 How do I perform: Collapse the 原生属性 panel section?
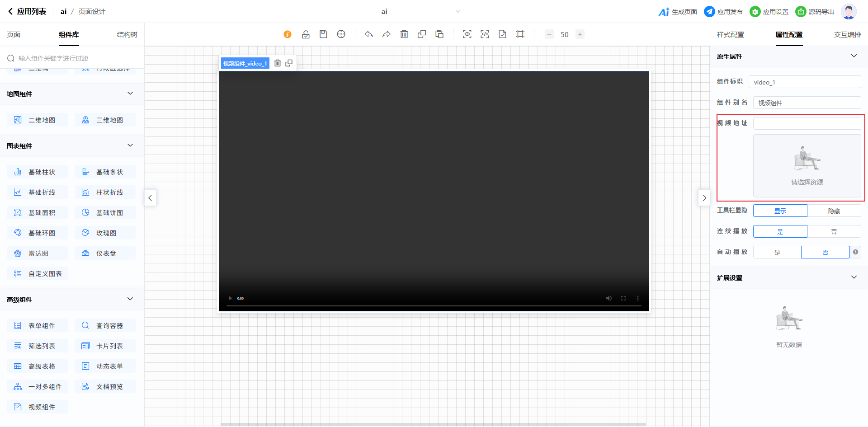854,56
